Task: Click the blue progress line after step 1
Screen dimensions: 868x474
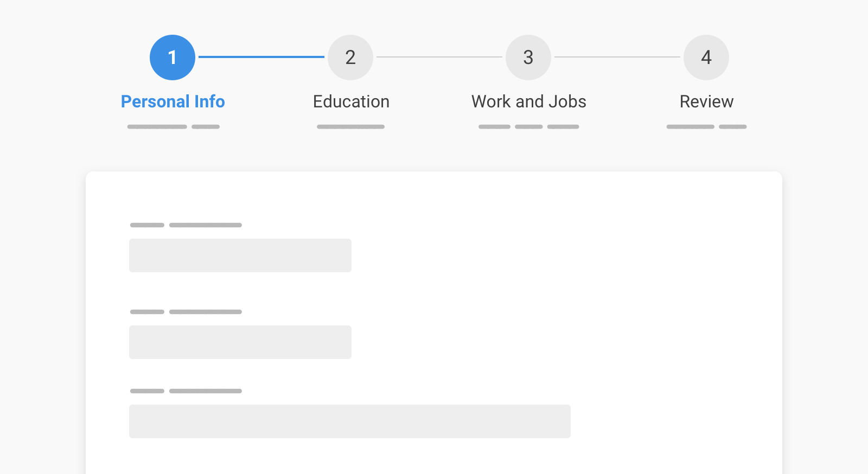Action: coord(261,57)
